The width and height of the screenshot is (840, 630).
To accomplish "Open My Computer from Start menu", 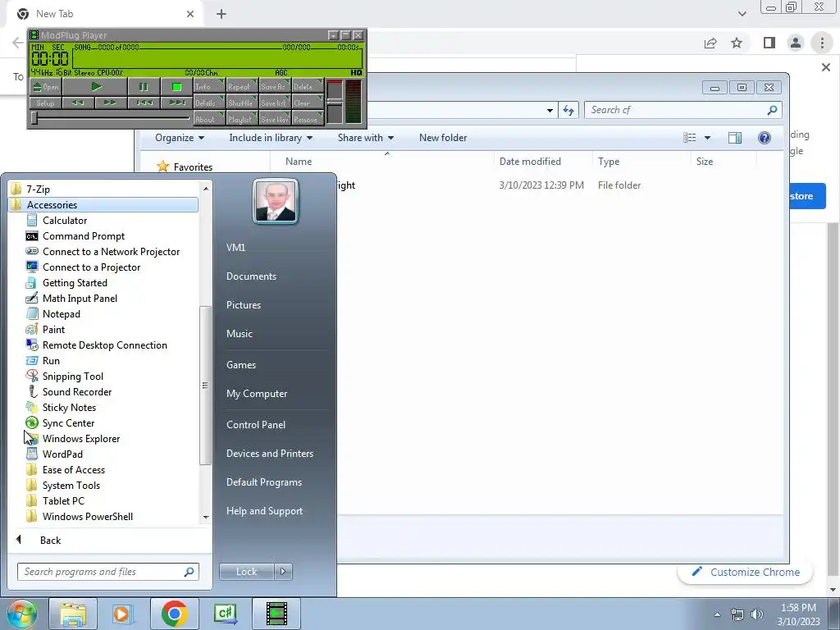I will 257,393.
